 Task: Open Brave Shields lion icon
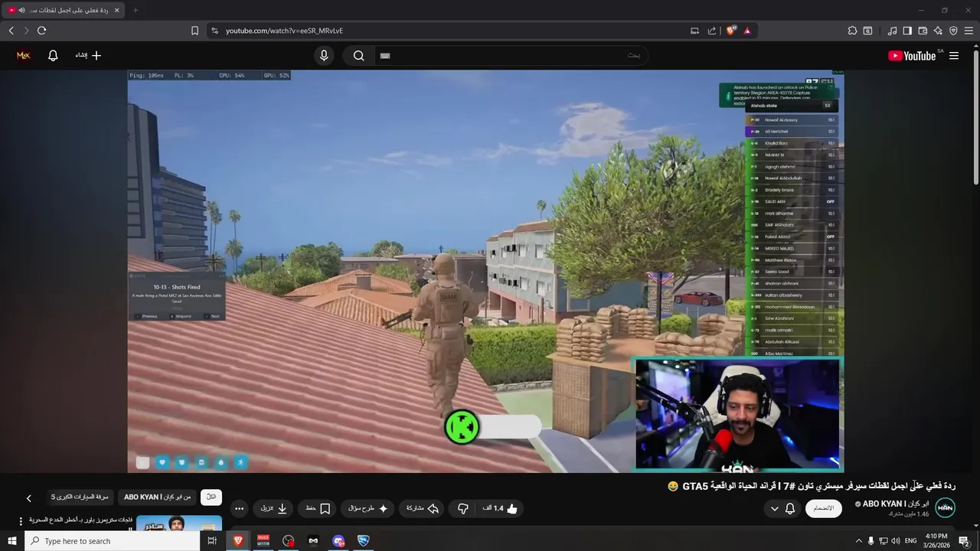tap(731, 31)
